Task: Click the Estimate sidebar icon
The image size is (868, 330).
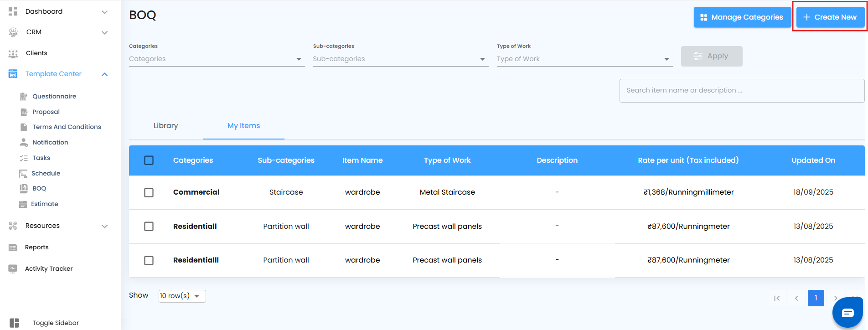Action: (x=23, y=204)
